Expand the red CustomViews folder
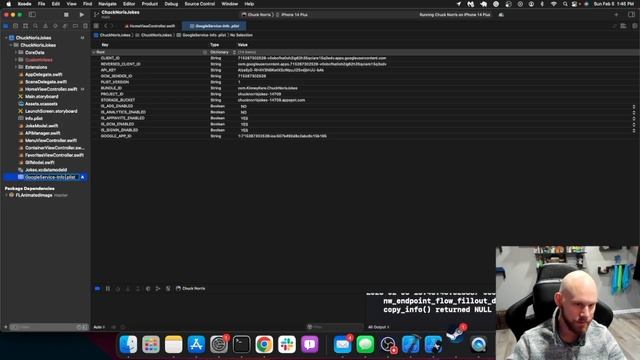The image size is (640, 360). pyautogui.click(x=16, y=60)
